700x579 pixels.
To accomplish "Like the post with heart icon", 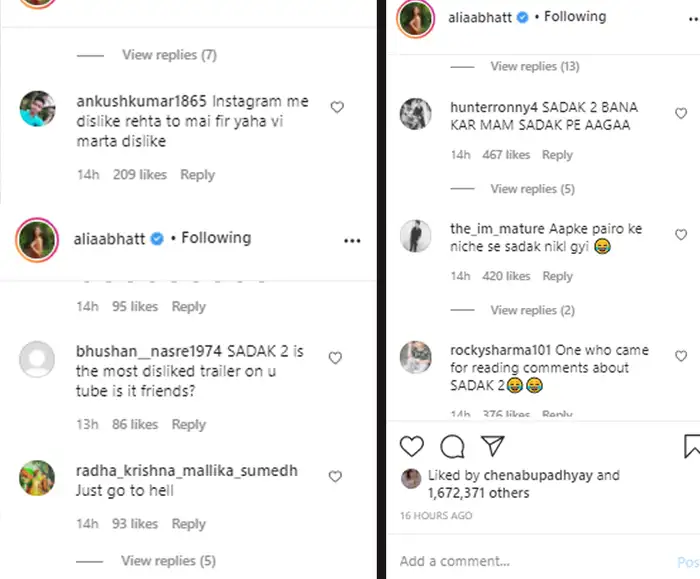I will [x=412, y=445].
